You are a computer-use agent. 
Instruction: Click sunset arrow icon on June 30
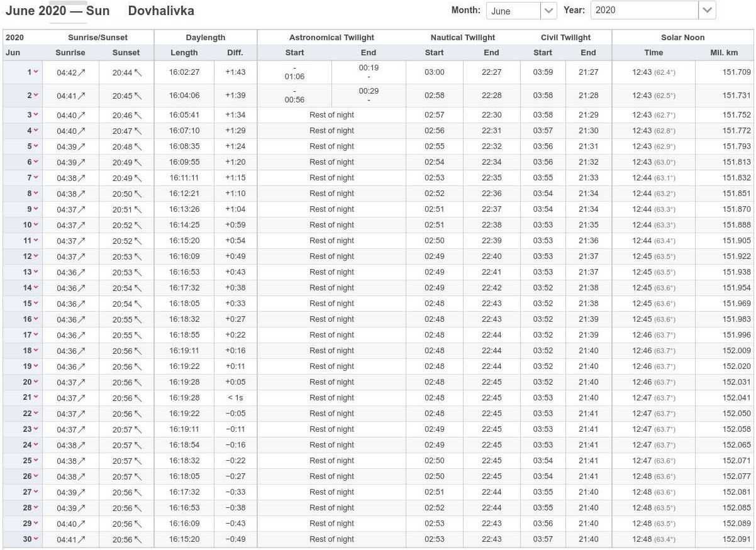[138, 540]
